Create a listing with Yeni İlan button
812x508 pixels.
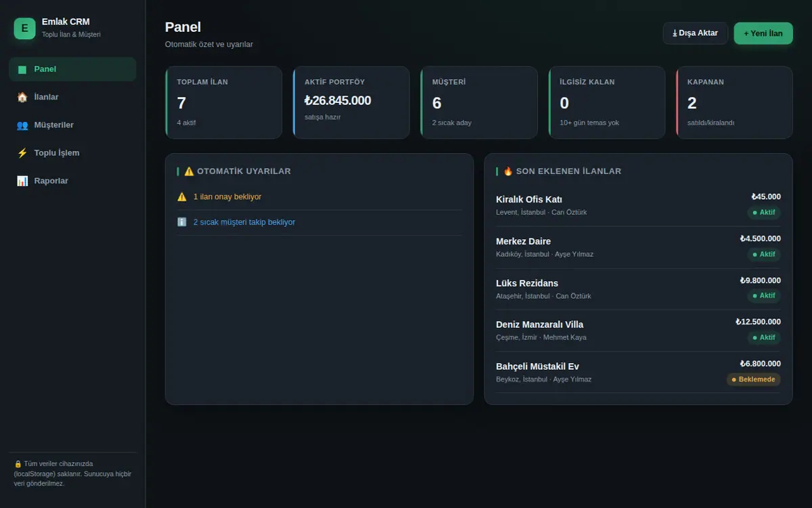coord(763,33)
